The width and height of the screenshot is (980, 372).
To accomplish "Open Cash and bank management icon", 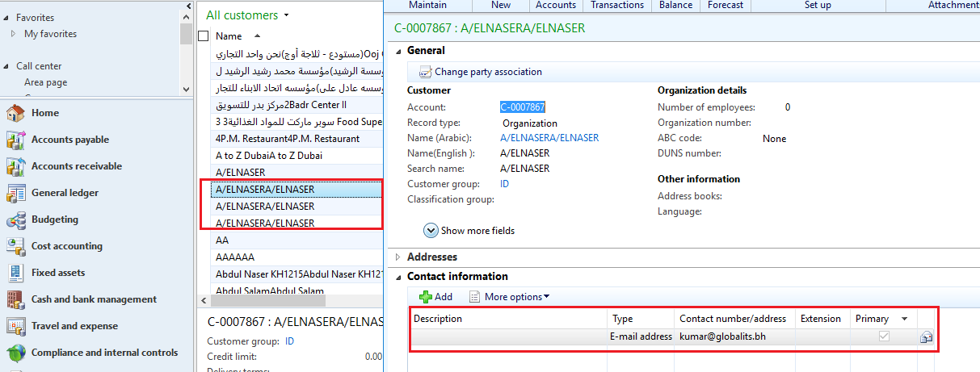I will coord(15,300).
